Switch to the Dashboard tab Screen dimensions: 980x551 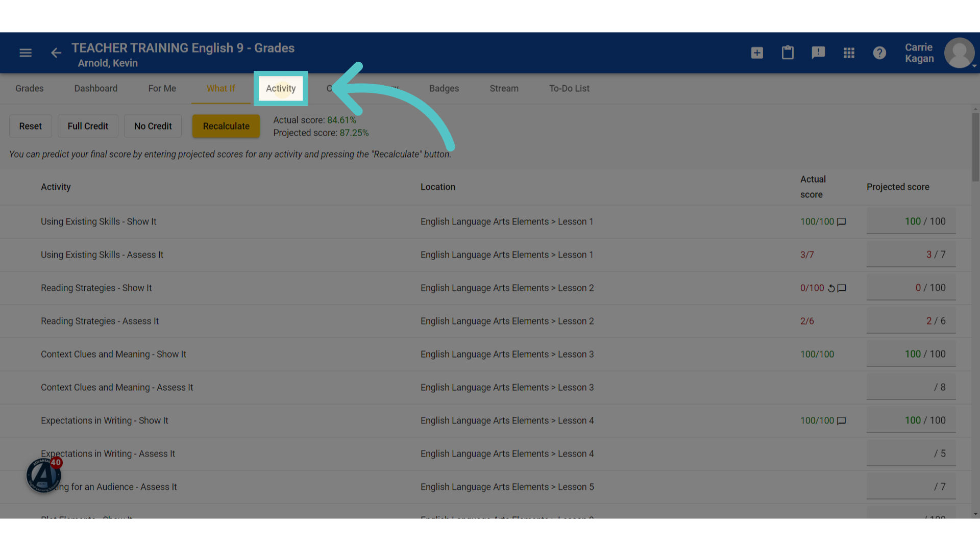pyautogui.click(x=96, y=88)
